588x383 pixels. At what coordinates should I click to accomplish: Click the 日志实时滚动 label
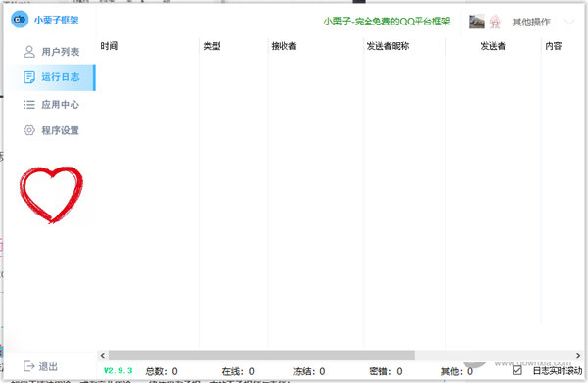click(x=558, y=371)
